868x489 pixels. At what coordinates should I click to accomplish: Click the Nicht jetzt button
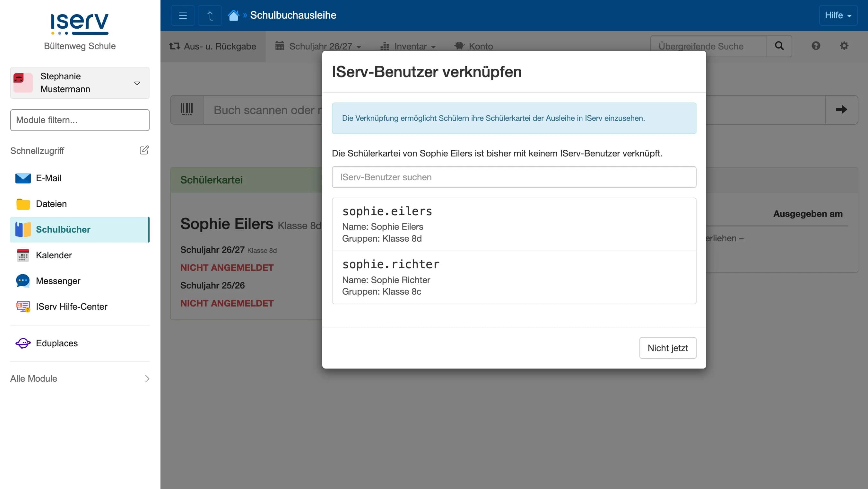coord(667,348)
